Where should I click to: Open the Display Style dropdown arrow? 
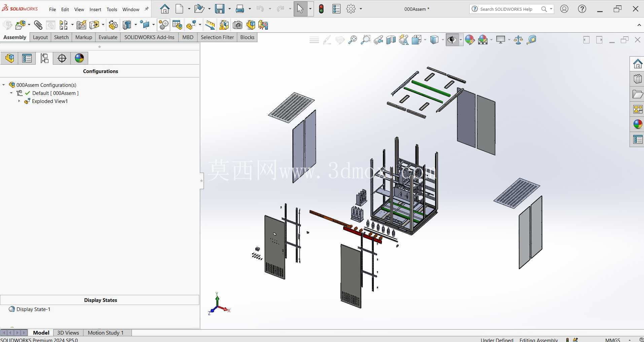click(443, 40)
